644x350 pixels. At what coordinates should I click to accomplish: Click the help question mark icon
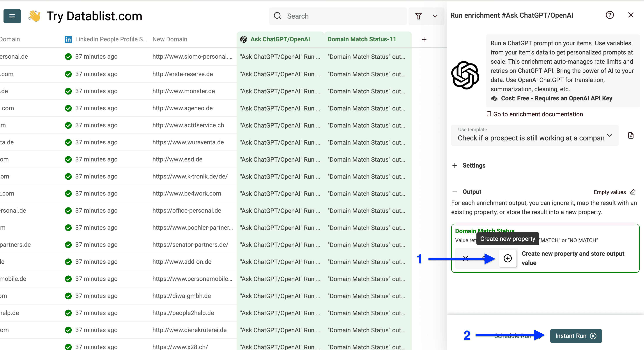tap(610, 15)
